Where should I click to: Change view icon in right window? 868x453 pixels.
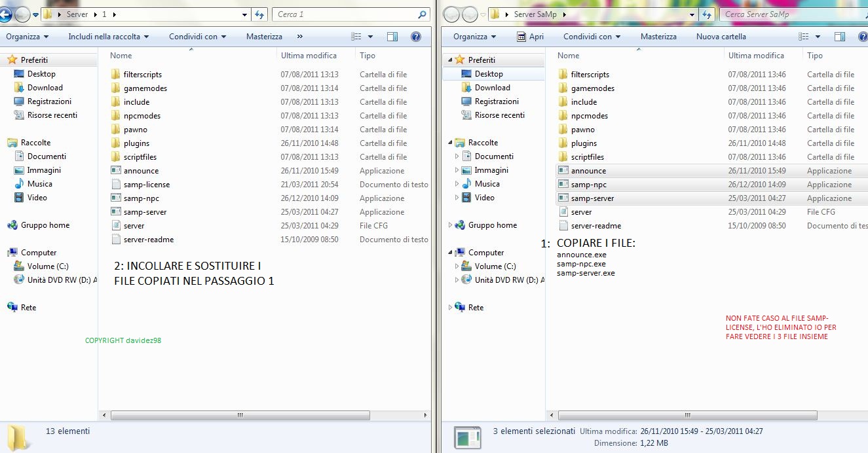click(x=804, y=37)
